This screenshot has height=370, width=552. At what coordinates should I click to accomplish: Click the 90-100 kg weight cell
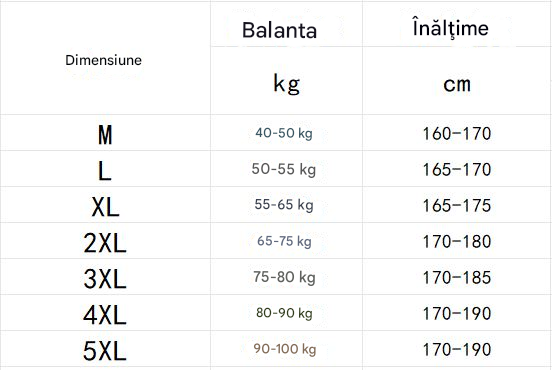tap(286, 349)
